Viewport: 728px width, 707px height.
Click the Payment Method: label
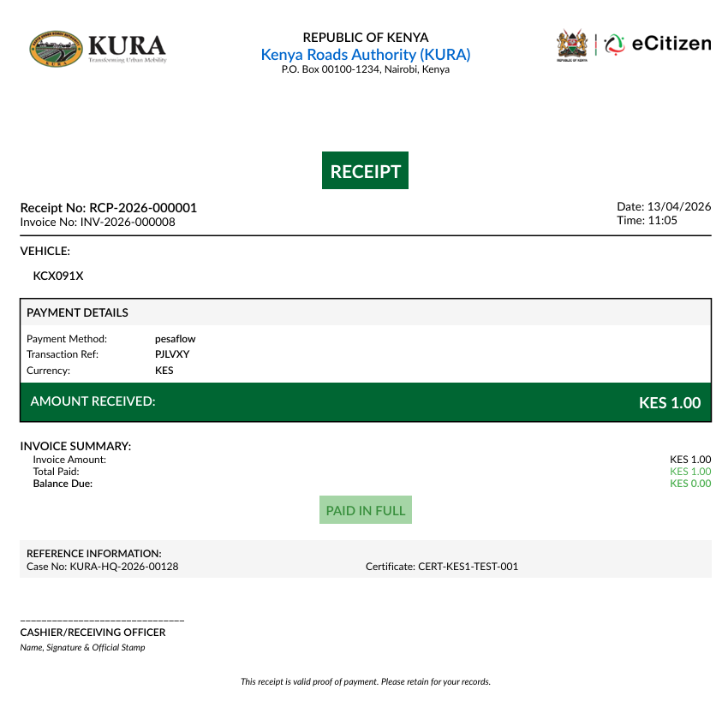67,339
